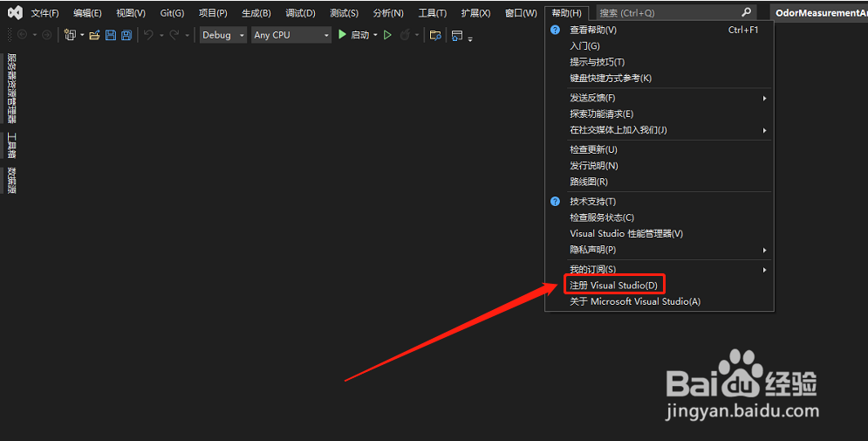Expand 发送反馈(F) submenu

[x=660, y=98]
